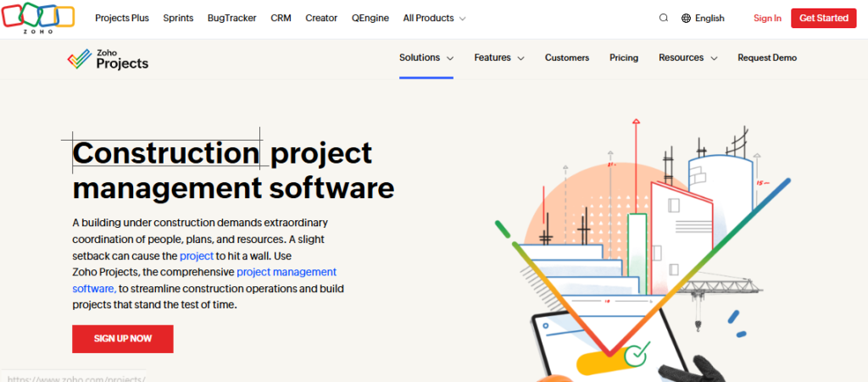
Task: Open Projects Plus in the top bar
Action: click(122, 18)
